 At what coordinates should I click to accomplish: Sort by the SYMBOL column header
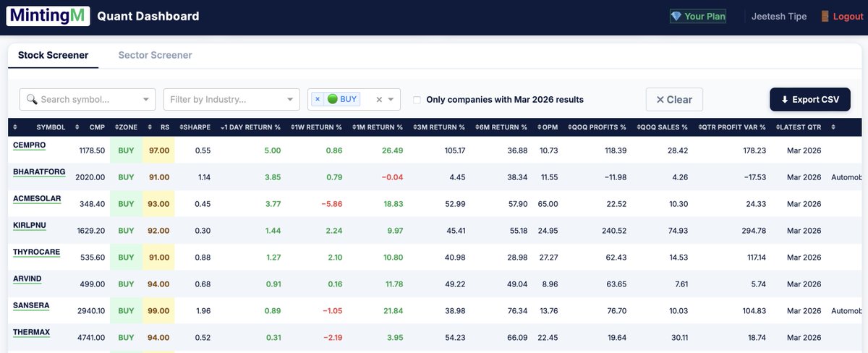pos(51,127)
